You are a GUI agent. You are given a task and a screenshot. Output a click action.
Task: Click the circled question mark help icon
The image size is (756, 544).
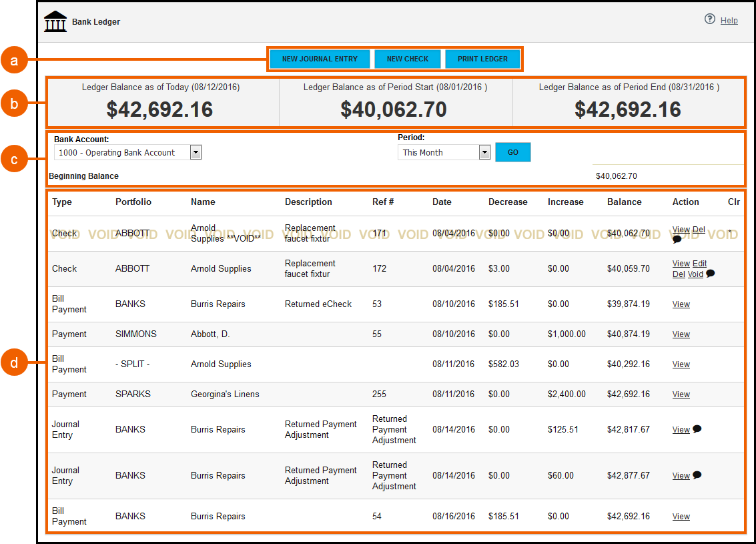click(x=709, y=19)
